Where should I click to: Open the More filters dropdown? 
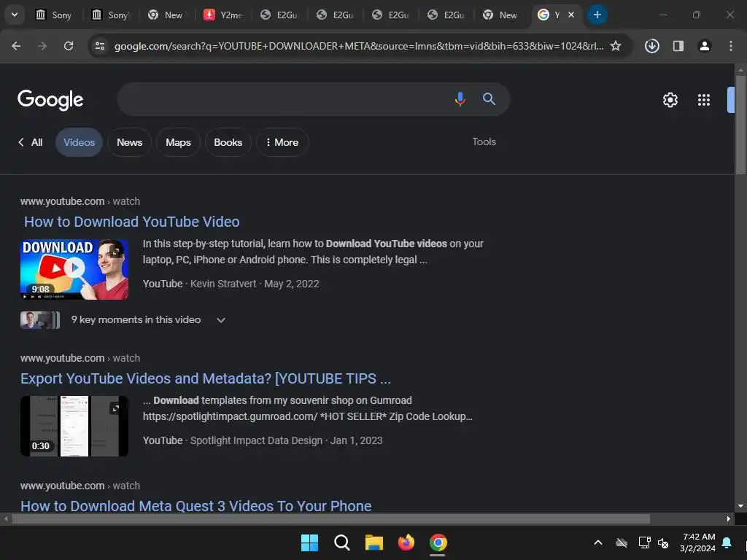point(282,142)
